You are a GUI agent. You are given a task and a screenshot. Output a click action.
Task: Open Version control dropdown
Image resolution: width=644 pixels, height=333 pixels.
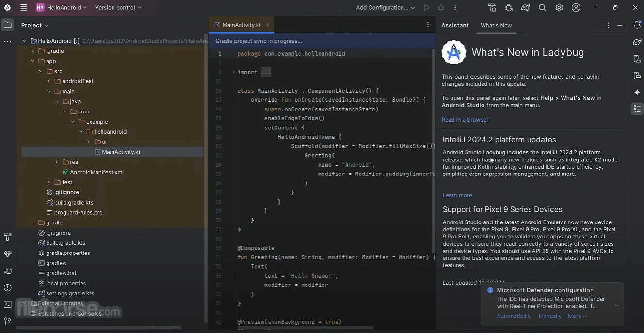coord(118,7)
